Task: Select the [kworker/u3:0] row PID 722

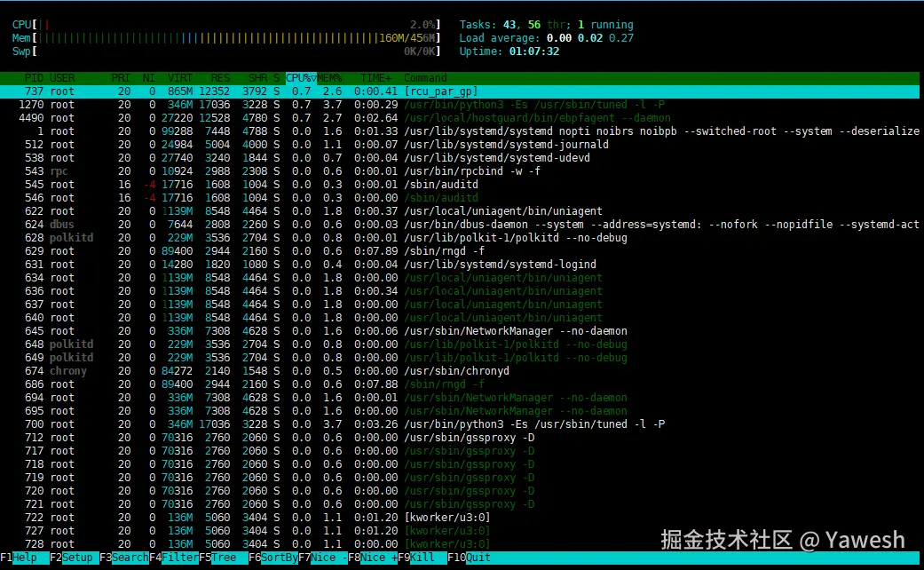Action: pos(460,518)
